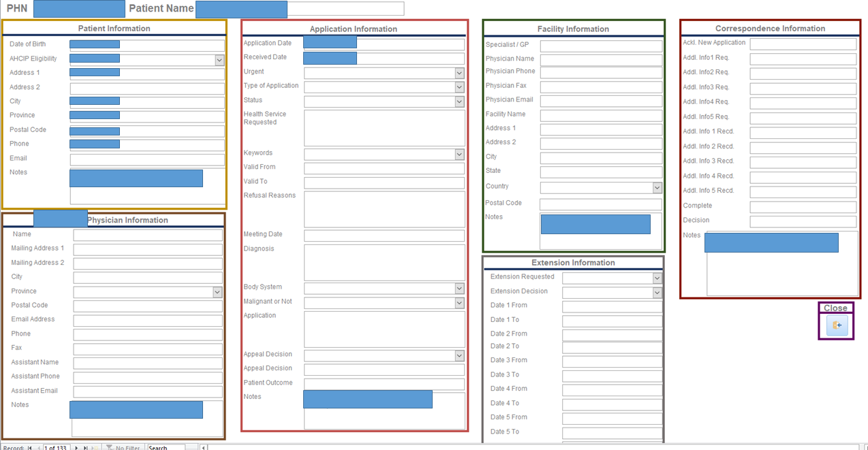Viewport: 868px width, 450px height.
Task: Click the Date 1 From field
Action: (612, 307)
